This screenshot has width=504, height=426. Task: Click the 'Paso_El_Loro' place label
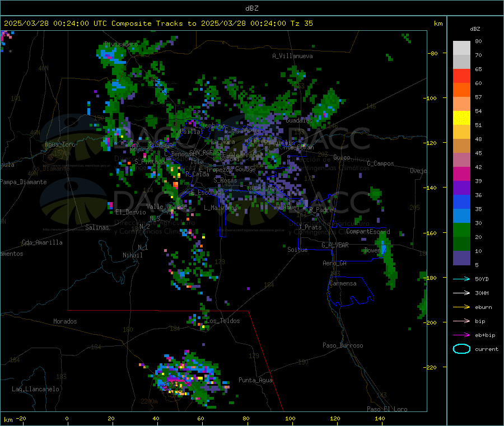coord(388,409)
